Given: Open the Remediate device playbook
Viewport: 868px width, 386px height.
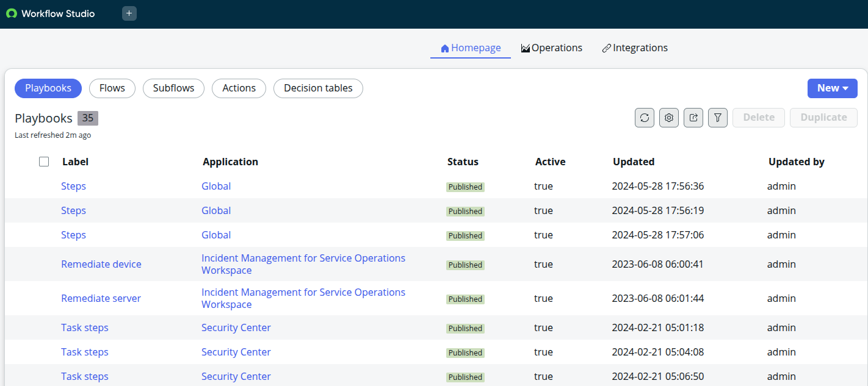Looking at the screenshot, I should click(101, 263).
